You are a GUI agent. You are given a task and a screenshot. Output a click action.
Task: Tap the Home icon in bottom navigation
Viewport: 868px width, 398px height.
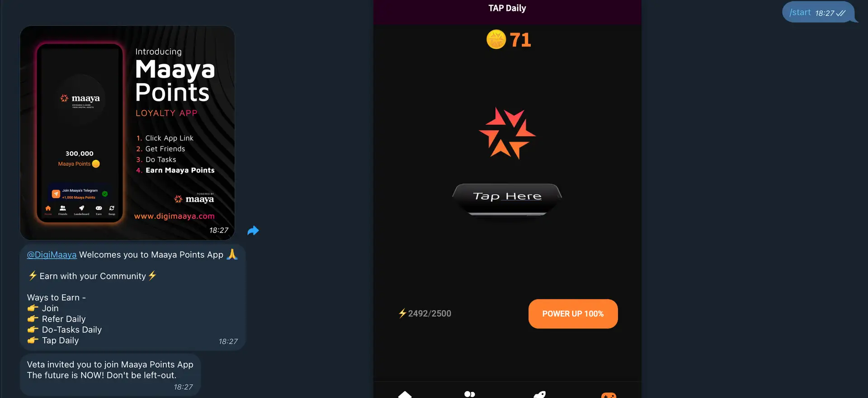pyautogui.click(x=405, y=394)
